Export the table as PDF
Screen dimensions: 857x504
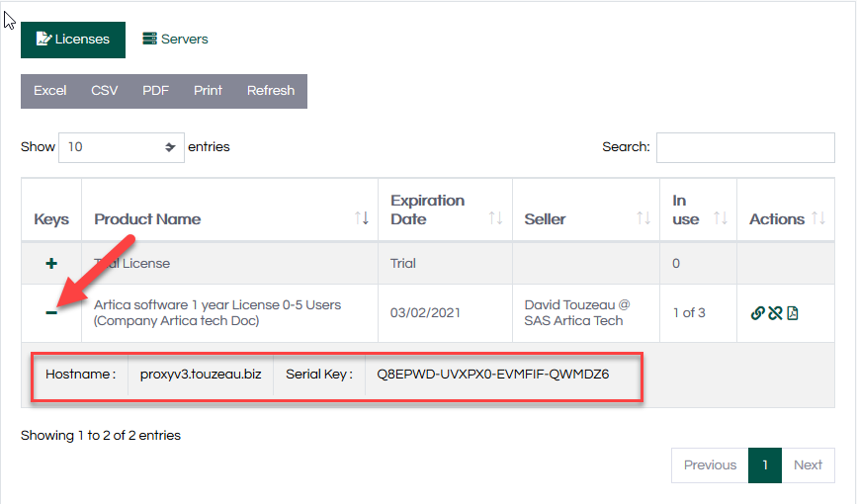[155, 91]
